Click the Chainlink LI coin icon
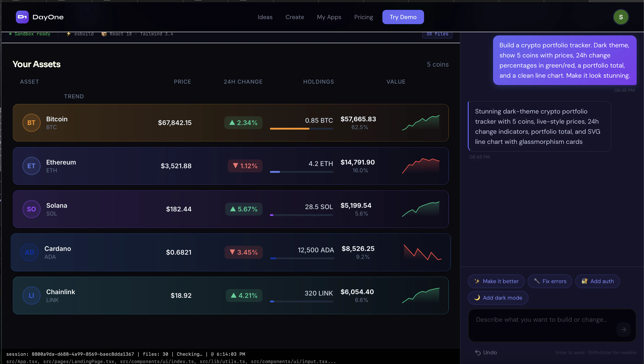 31,296
